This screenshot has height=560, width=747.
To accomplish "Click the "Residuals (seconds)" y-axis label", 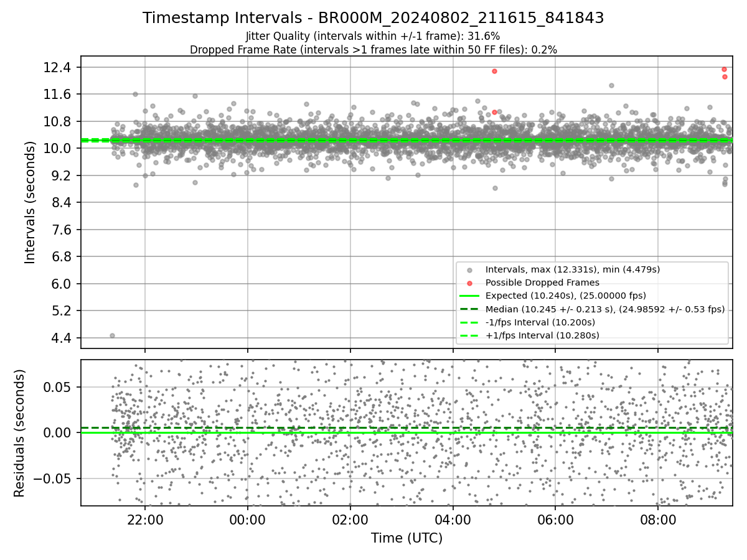I will point(19,433).
